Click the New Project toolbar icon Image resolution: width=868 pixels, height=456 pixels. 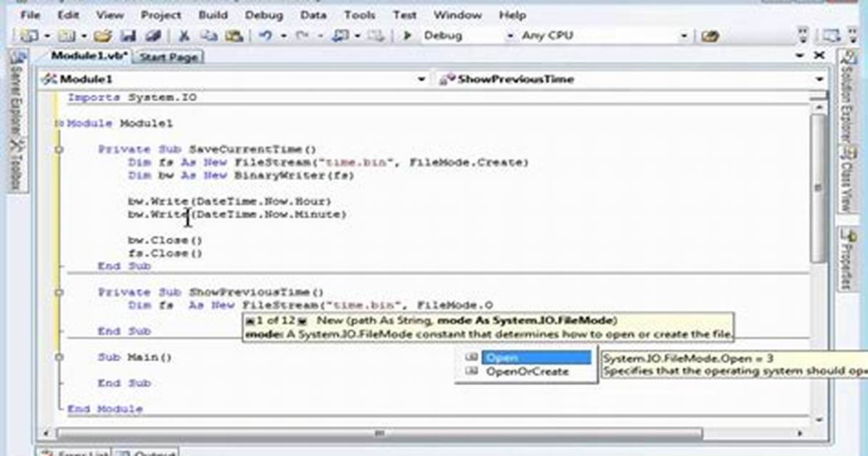(x=28, y=36)
